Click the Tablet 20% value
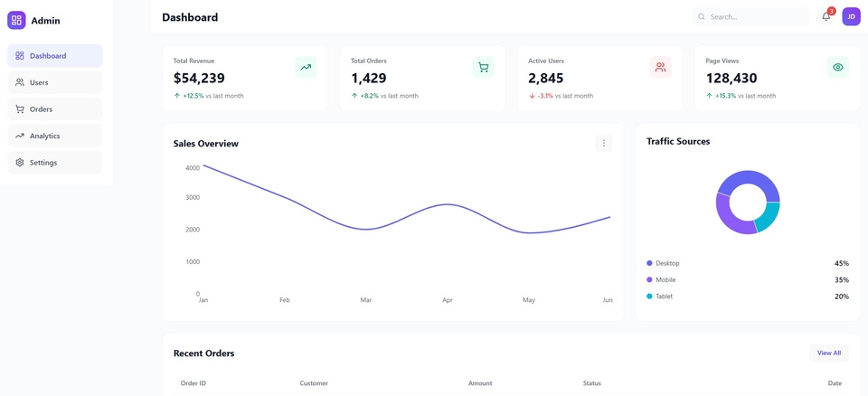Image resolution: width=868 pixels, height=396 pixels. pyautogui.click(x=842, y=297)
